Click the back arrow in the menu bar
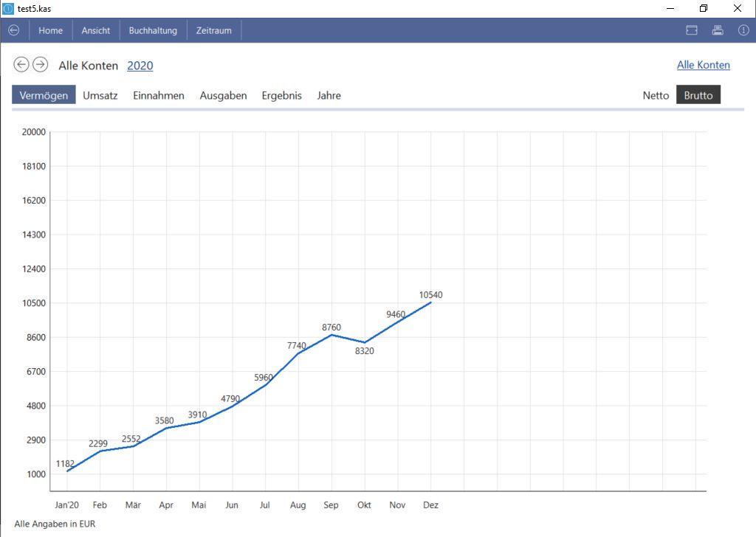The height and width of the screenshot is (537, 756). [x=13, y=30]
